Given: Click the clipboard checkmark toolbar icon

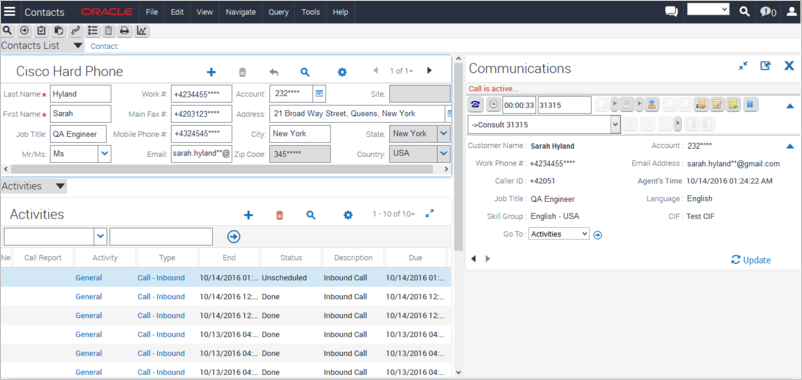Looking at the screenshot, I should pyautogui.click(x=41, y=31).
